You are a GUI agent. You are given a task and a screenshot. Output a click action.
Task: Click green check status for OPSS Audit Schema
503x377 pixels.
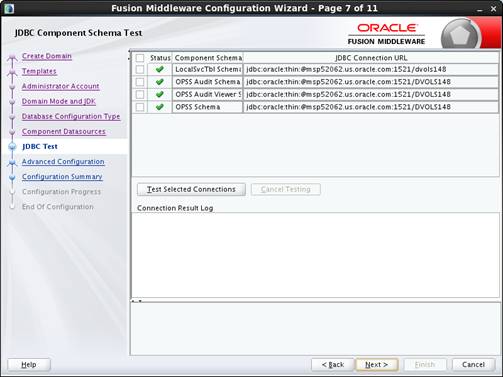pyautogui.click(x=160, y=82)
